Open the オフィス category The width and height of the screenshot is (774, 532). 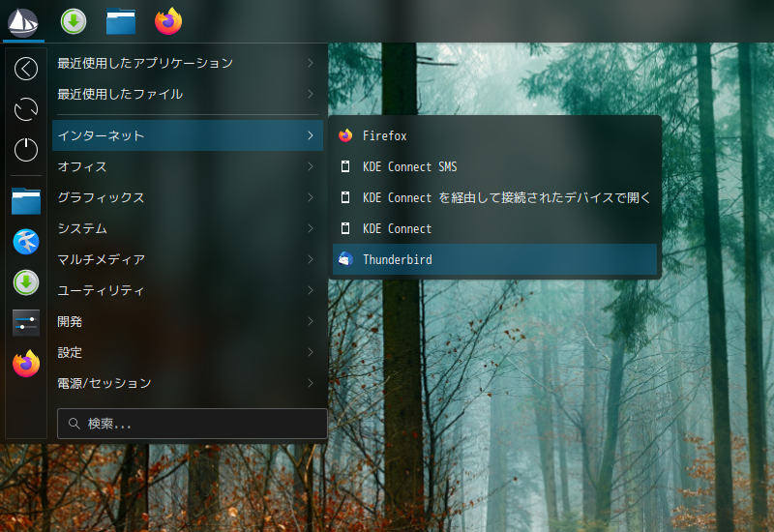pos(188,166)
